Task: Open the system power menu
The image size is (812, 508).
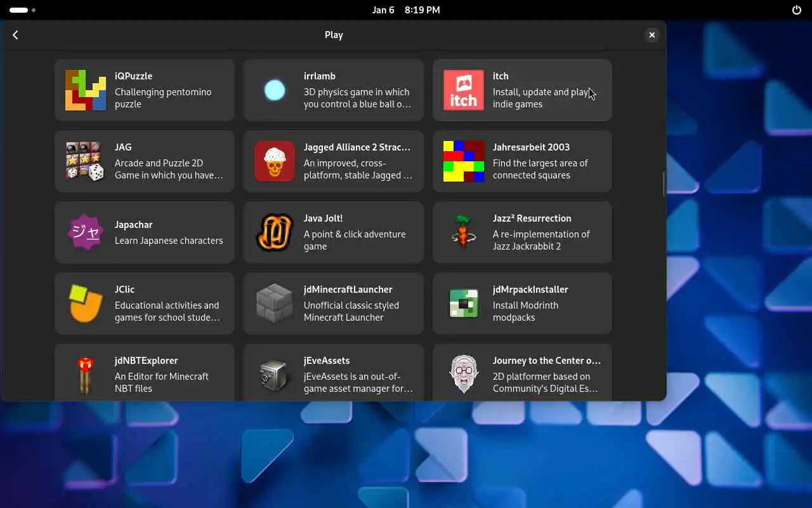Action: [797, 10]
